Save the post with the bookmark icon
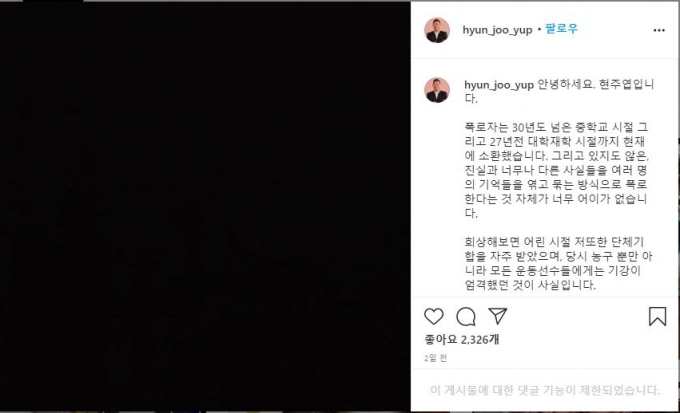 tap(657, 316)
